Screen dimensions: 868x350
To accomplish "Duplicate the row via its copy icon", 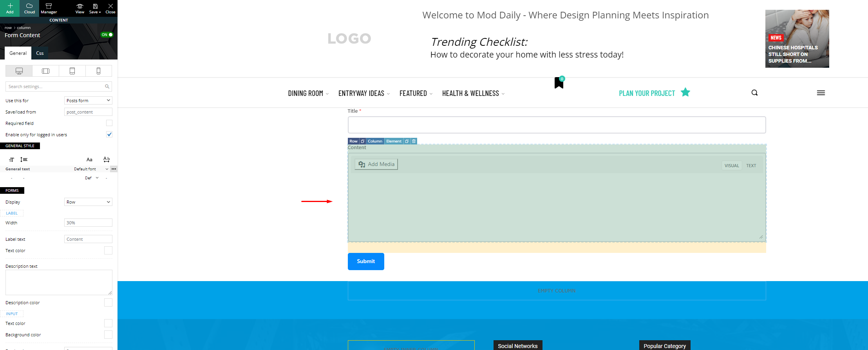I will tap(362, 141).
